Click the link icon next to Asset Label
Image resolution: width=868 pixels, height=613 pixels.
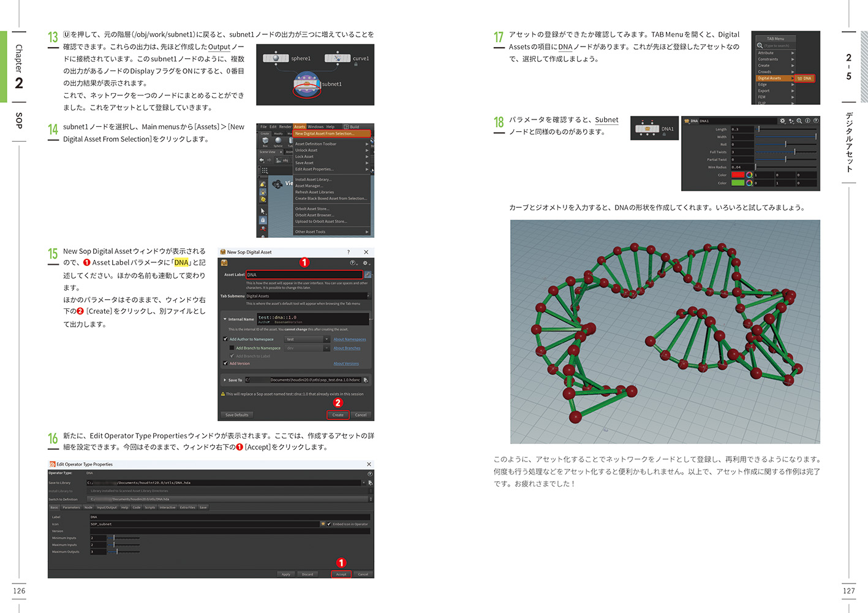[x=368, y=275]
